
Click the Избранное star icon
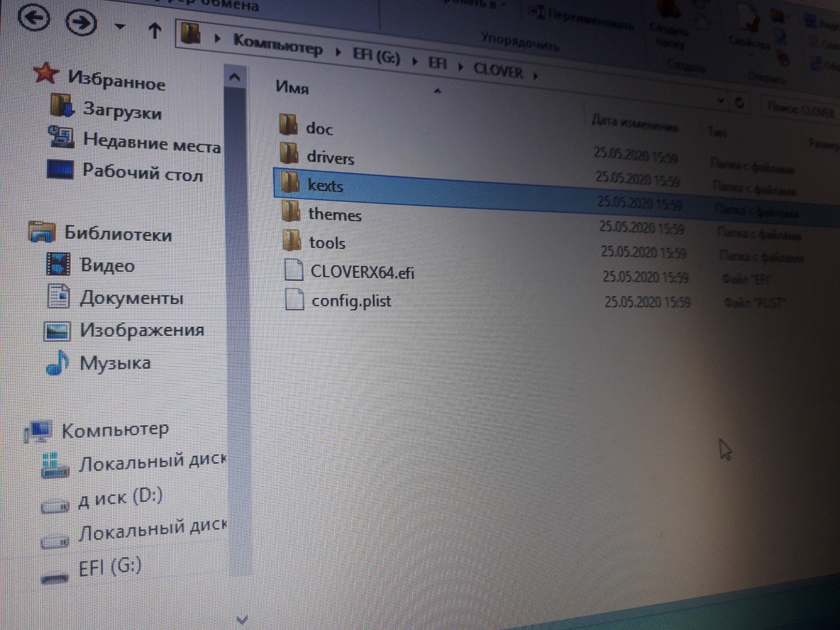coord(45,72)
